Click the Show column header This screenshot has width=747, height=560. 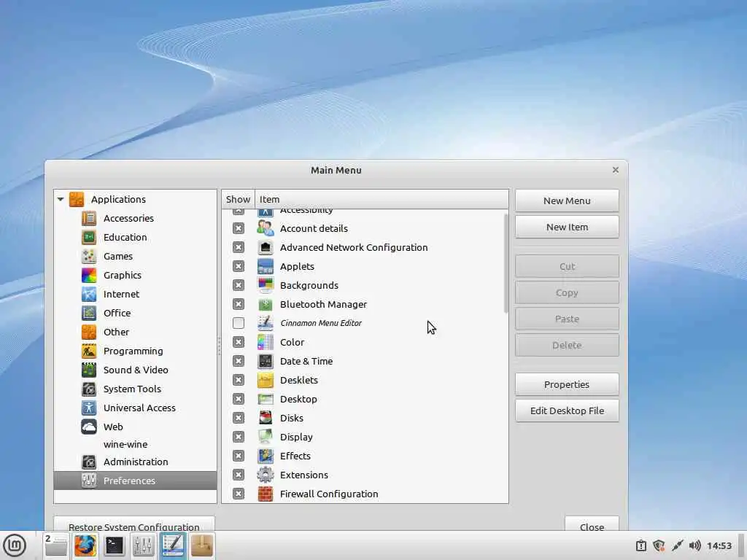tap(239, 199)
